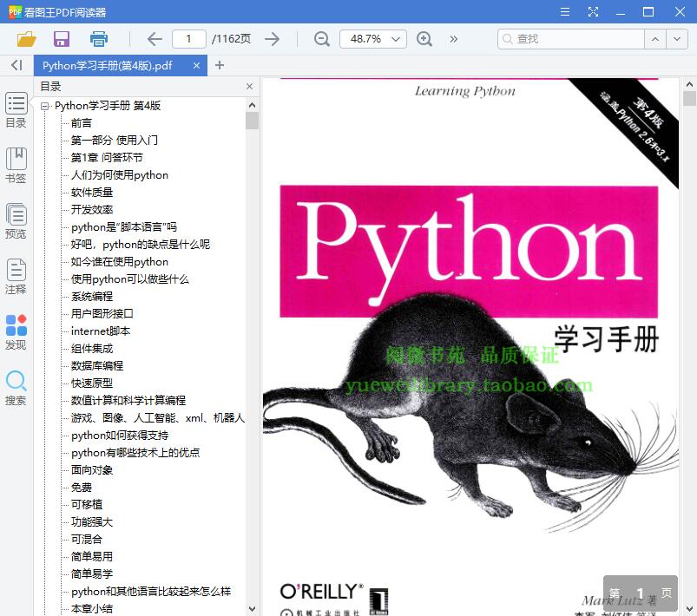This screenshot has height=616, width=697.
Task: Open outline entry 可移植
Action: pyautogui.click(x=87, y=505)
